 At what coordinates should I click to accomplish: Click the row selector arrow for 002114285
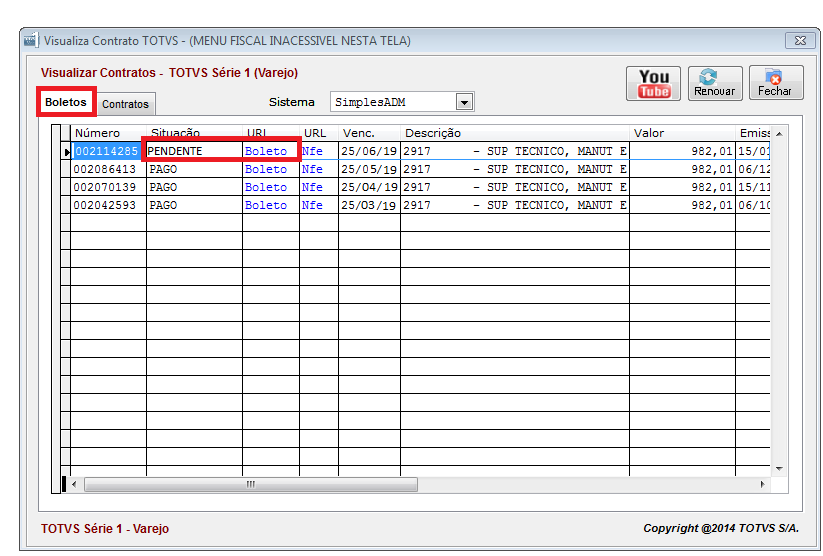(x=66, y=152)
